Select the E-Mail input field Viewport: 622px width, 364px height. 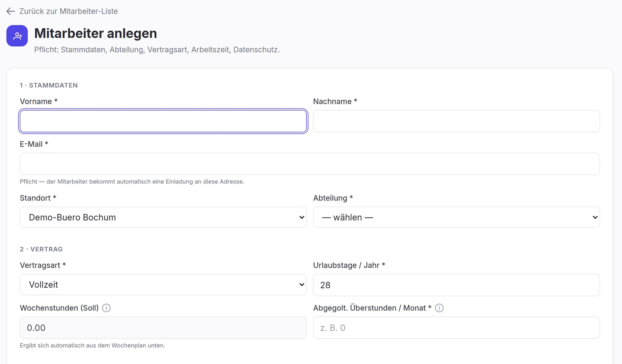310,164
